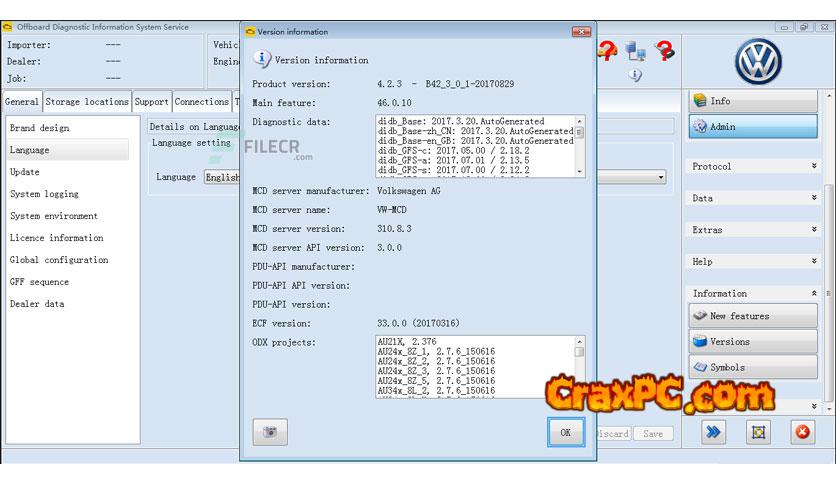Viewport: 836px width, 484px height.
Task: Select System logging in the list
Action: (45, 194)
